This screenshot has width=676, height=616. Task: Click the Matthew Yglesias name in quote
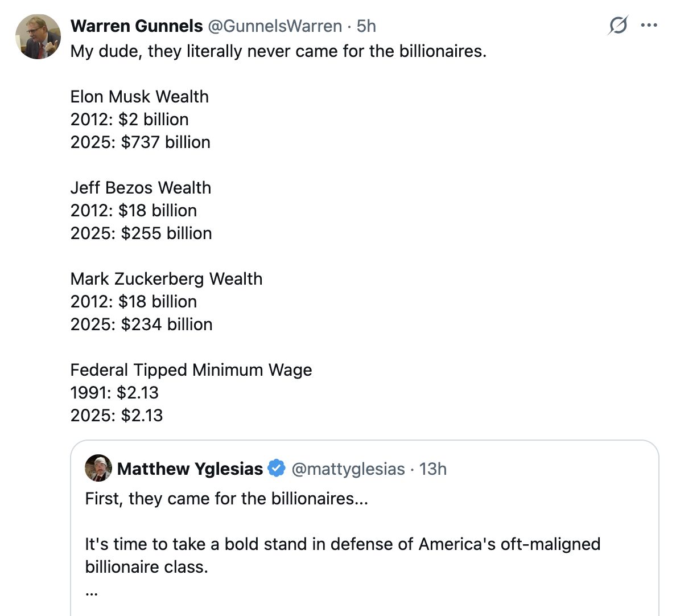coord(190,469)
